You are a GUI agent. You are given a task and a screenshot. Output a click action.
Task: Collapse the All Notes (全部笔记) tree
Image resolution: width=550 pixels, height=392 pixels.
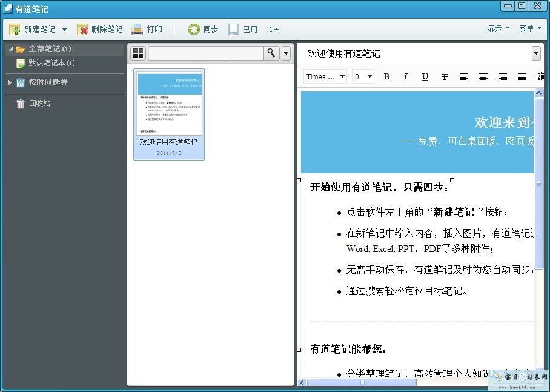(11, 49)
